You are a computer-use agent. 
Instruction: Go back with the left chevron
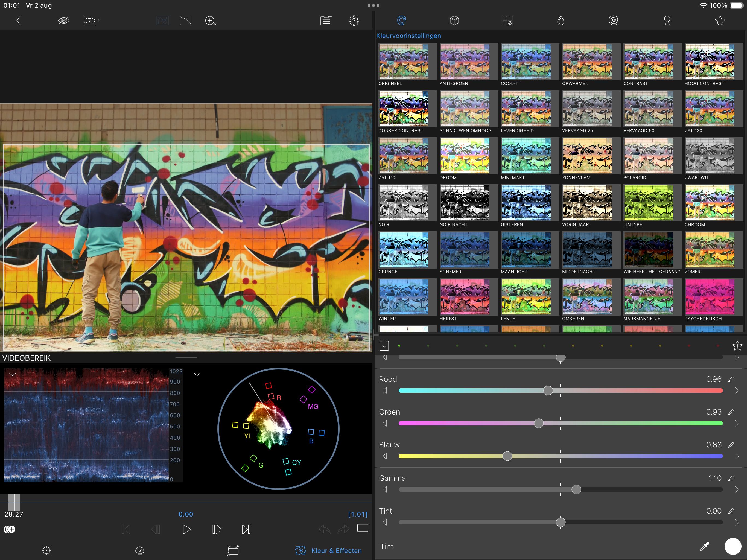19,21
